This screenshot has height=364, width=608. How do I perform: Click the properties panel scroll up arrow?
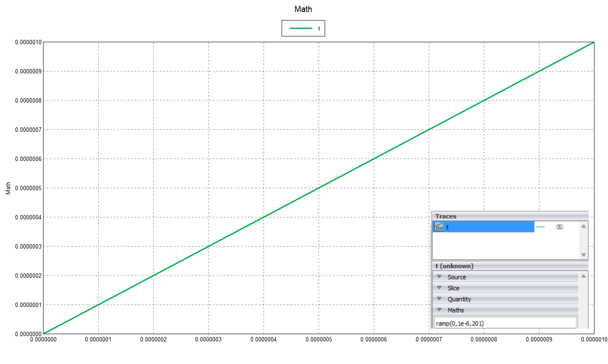pos(583,276)
